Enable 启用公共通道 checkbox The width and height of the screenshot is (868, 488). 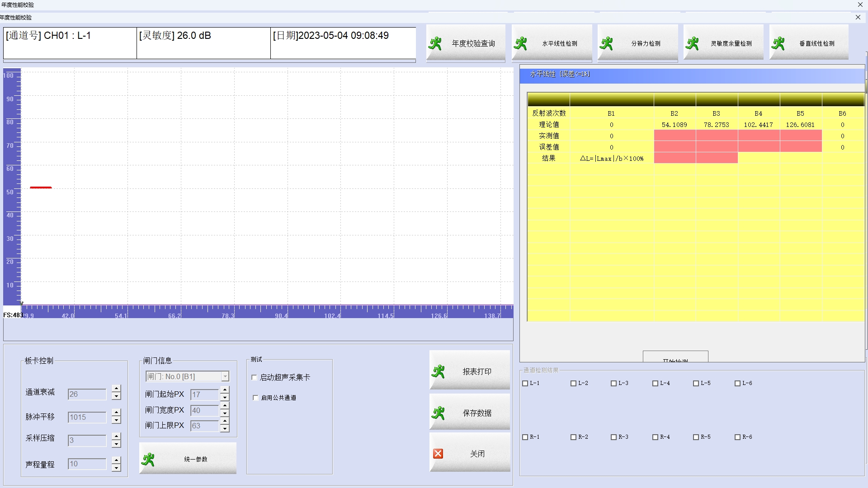tap(255, 398)
